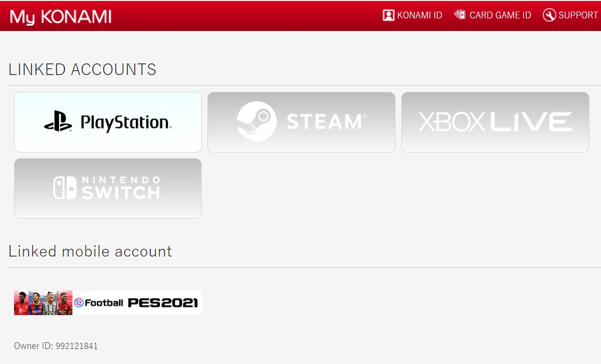
Task: Click the Linked mobile account heading
Action: point(90,251)
